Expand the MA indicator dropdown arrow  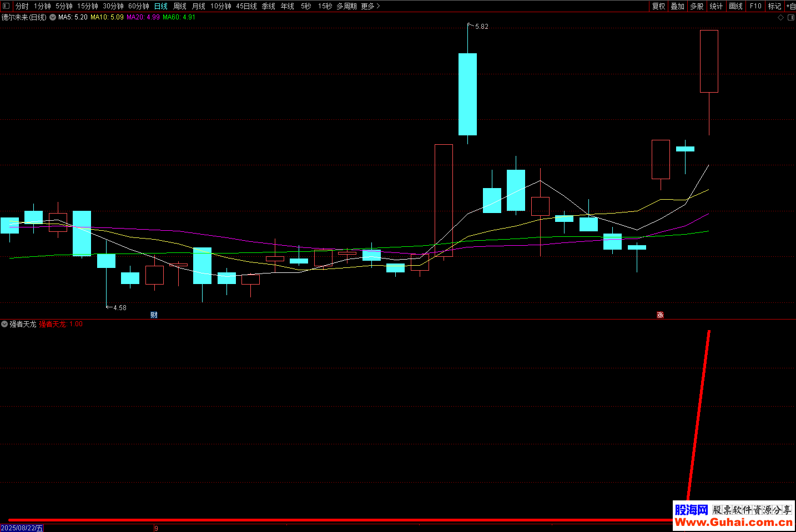[53, 17]
